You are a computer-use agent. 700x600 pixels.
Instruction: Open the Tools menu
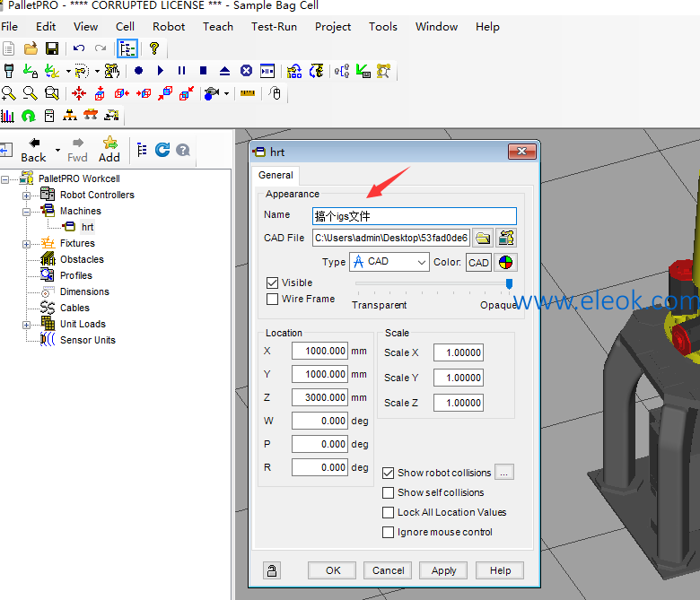click(383, 27)
